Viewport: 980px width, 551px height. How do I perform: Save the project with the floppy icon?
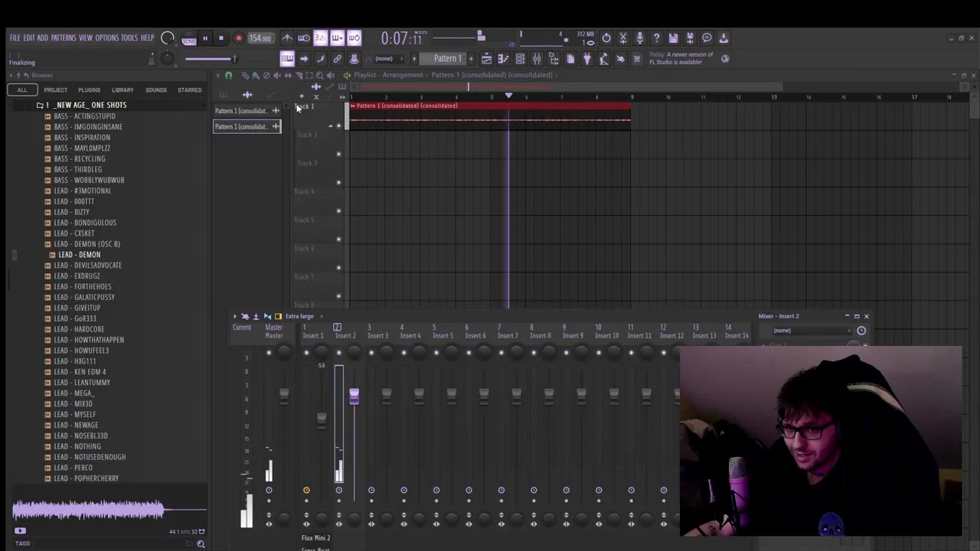[x=673, y=38]
